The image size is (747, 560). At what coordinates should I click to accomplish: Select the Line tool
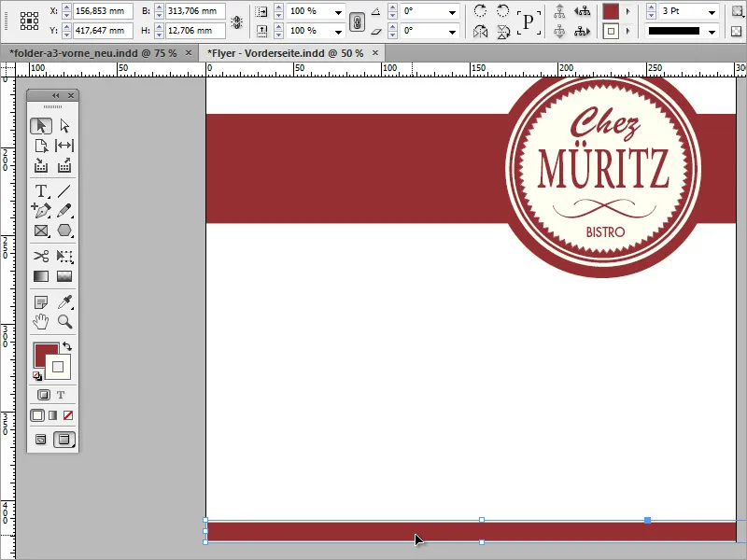coord(64,191)
